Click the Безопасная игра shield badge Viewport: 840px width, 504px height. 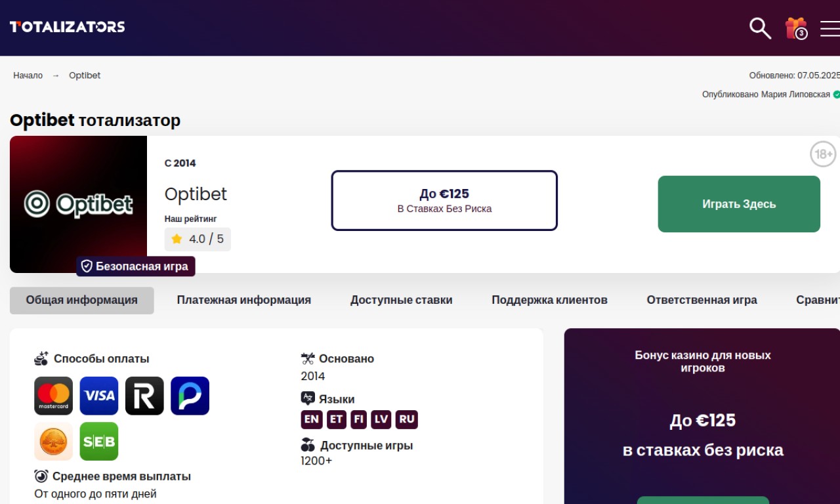136,266
